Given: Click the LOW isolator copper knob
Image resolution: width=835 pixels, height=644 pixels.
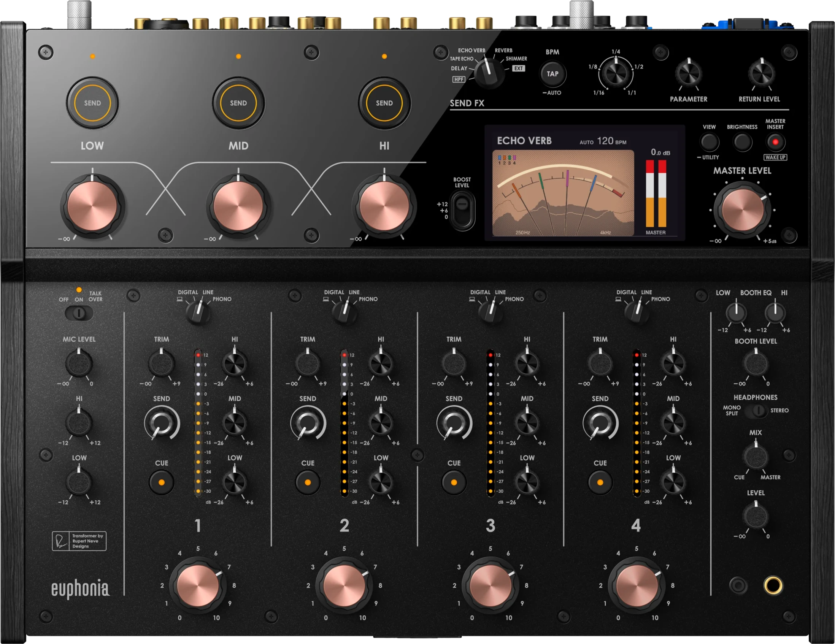Looking at the screenshot, I should [x=92, y=206].
